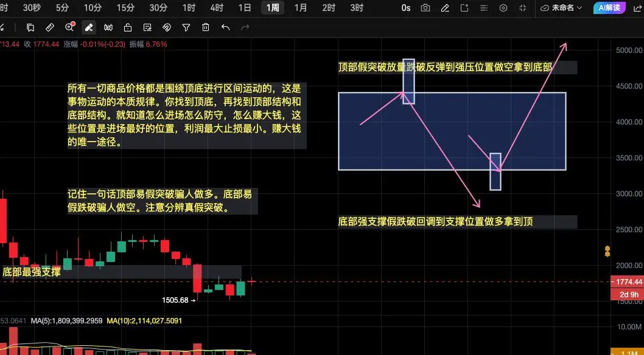This screenshot has width=644, height=355.
Task: Open chart settings hexagon icon
Action: (x=503, y=8)
